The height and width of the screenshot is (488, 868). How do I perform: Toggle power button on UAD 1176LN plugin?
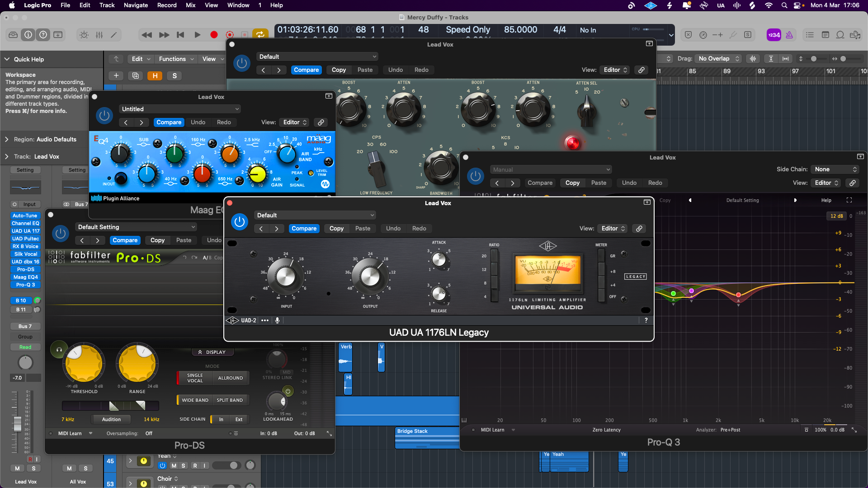(x=240, y=222)
